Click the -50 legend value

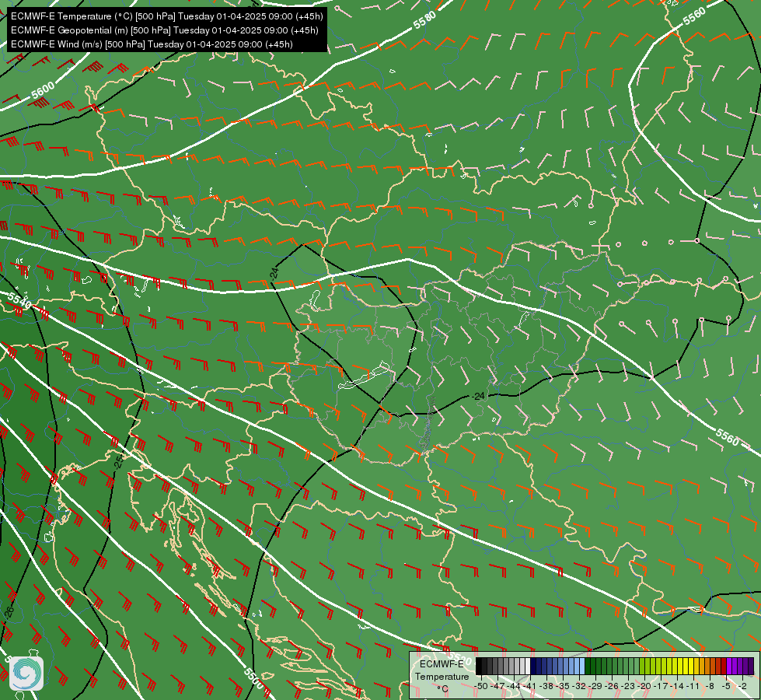click(x=481, y=687)
